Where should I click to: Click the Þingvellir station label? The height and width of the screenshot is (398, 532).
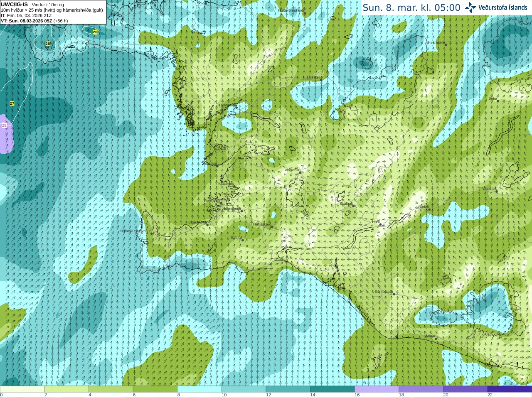click(x=292, y=170)
